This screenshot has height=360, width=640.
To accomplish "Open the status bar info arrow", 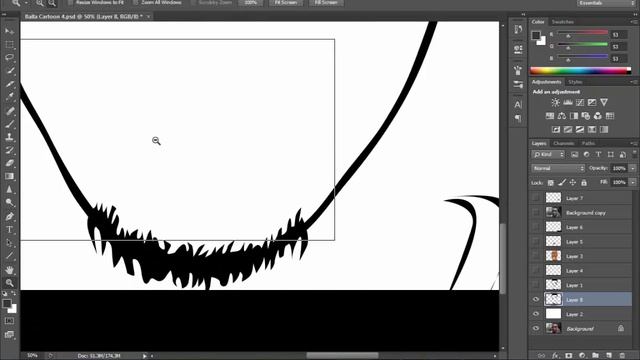I will (144, 356).
